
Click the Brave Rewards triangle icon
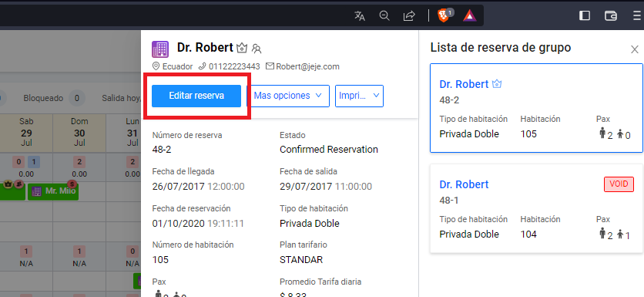469,15
